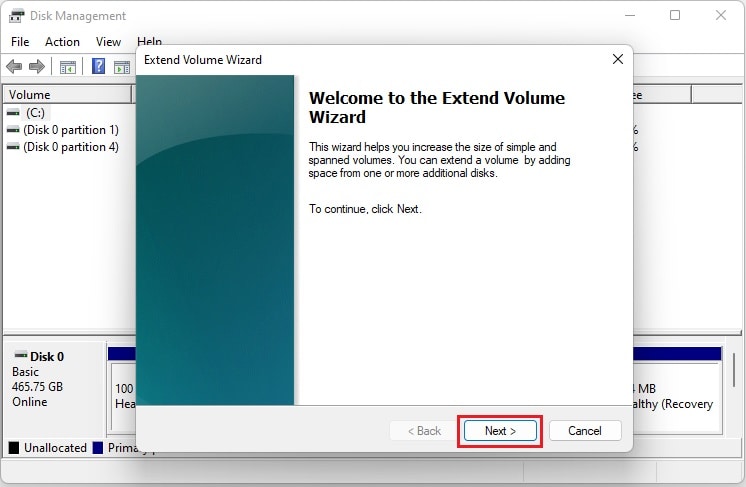Click the Disk Management title bar icon
The height and width of the screenshot is (487, 746).
pyautogui.click(x=17, y=16)
